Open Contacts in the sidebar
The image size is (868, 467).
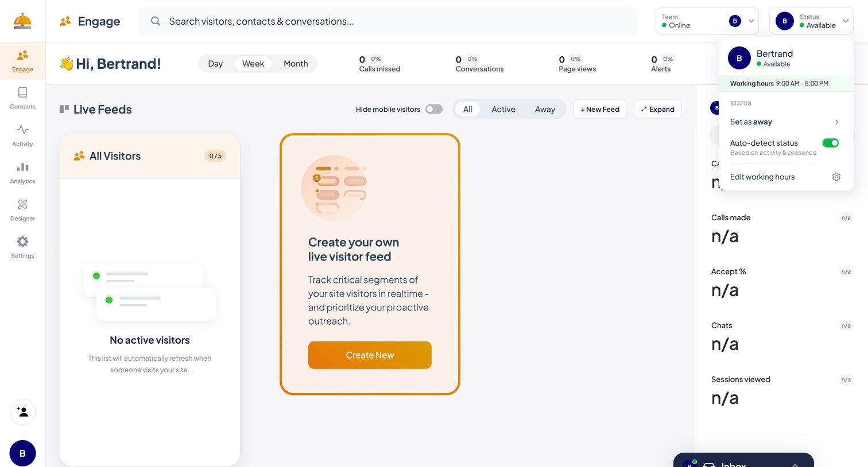point(22,98)
